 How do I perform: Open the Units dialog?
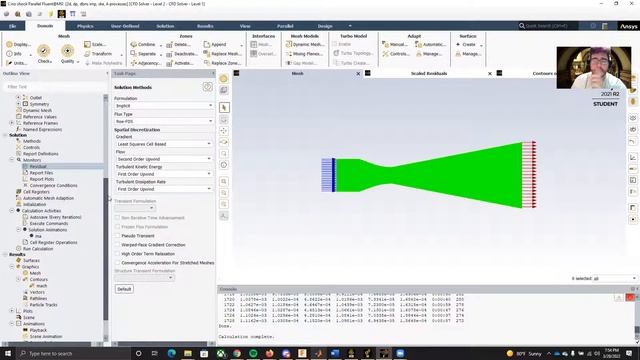point(16,63)
